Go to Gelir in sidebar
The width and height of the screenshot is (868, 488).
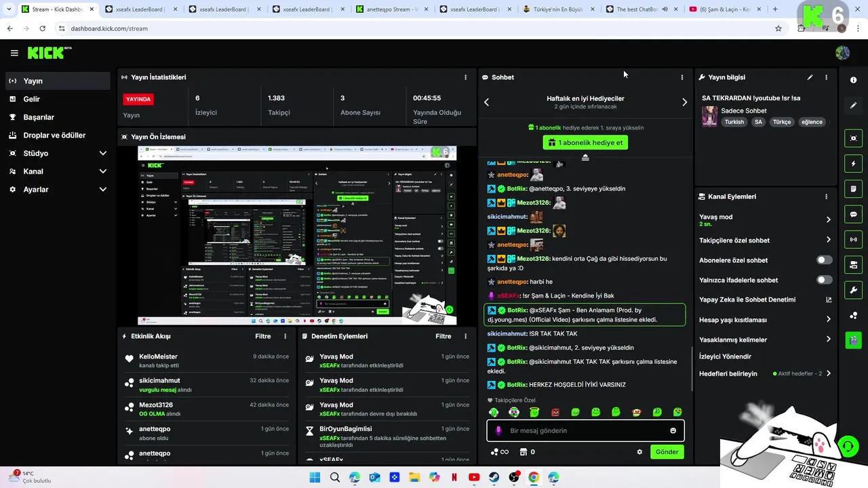tap(58, 99)
